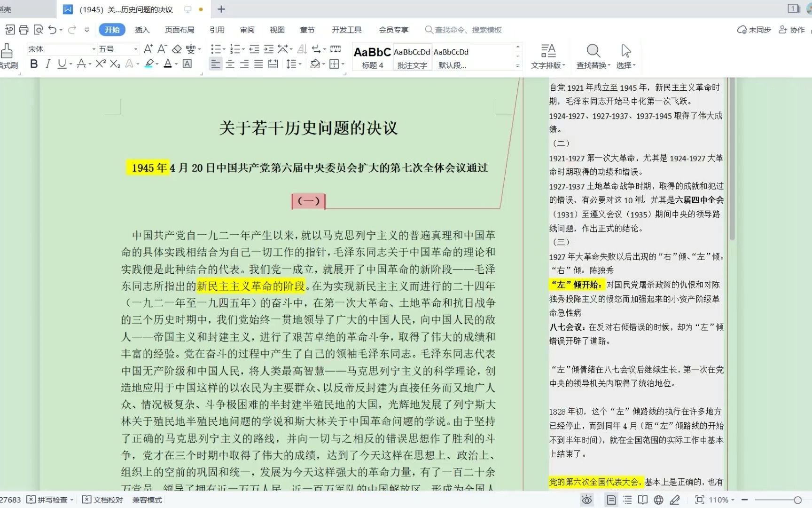The image size is (812, 508).
Task: Click 文档校对 in the status bar
Action: point(103,500)
